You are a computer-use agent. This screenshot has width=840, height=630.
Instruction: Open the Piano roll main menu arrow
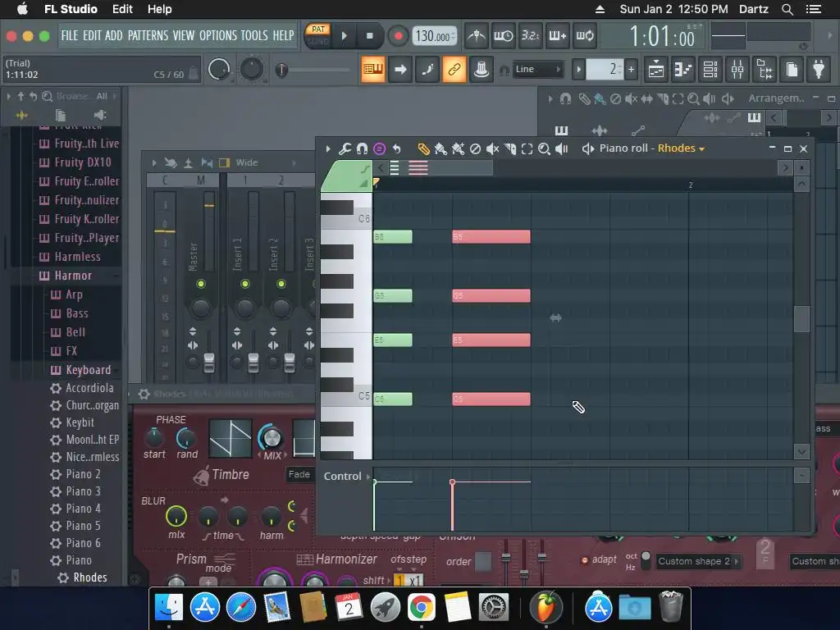328,148
